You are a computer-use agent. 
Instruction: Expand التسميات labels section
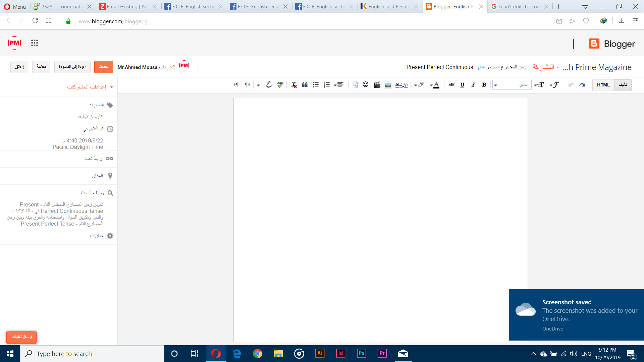click(101, 105)
